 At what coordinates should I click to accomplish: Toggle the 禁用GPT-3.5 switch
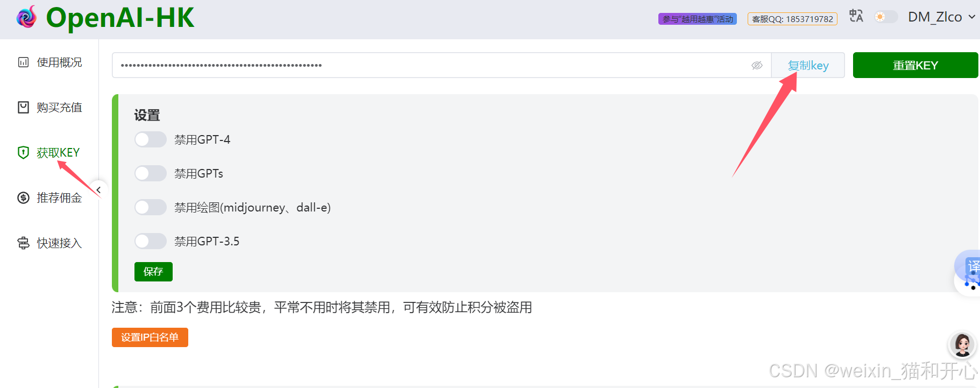(x=150, y=241)
